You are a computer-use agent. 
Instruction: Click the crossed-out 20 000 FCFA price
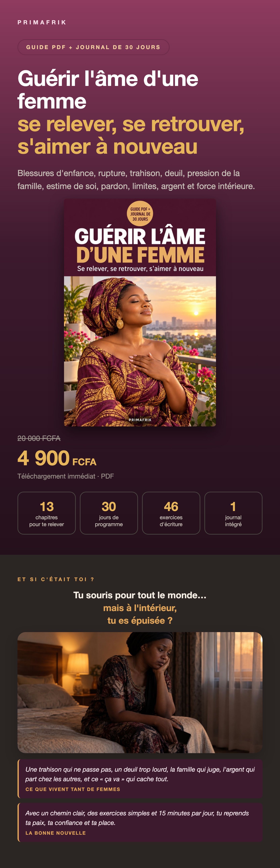pos(39,438)
